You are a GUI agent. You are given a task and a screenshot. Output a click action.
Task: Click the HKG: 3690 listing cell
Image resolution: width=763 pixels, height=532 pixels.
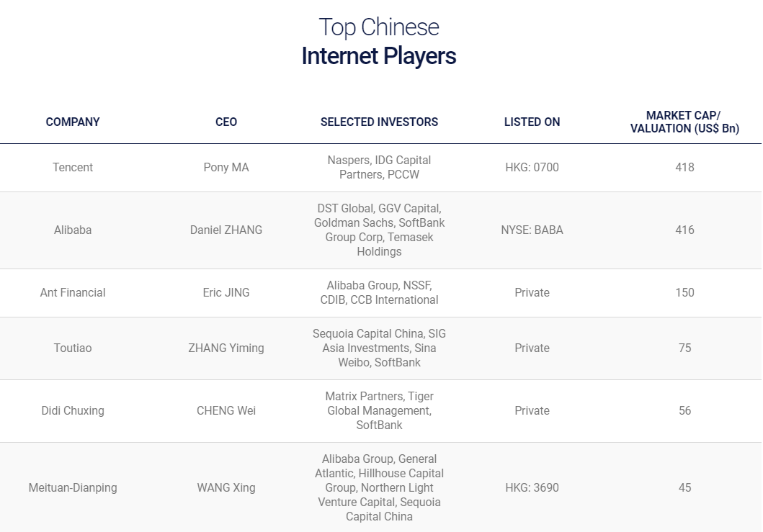532,488
